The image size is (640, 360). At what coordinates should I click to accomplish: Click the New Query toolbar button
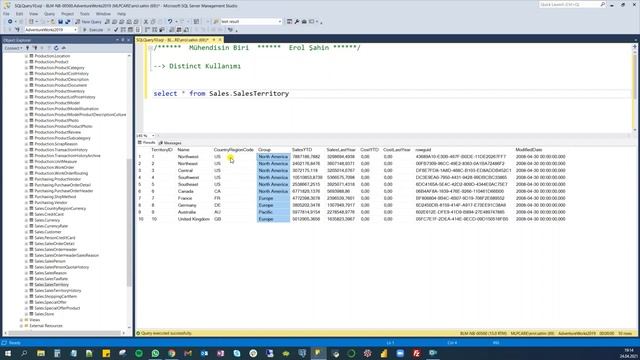click(88, 22)
